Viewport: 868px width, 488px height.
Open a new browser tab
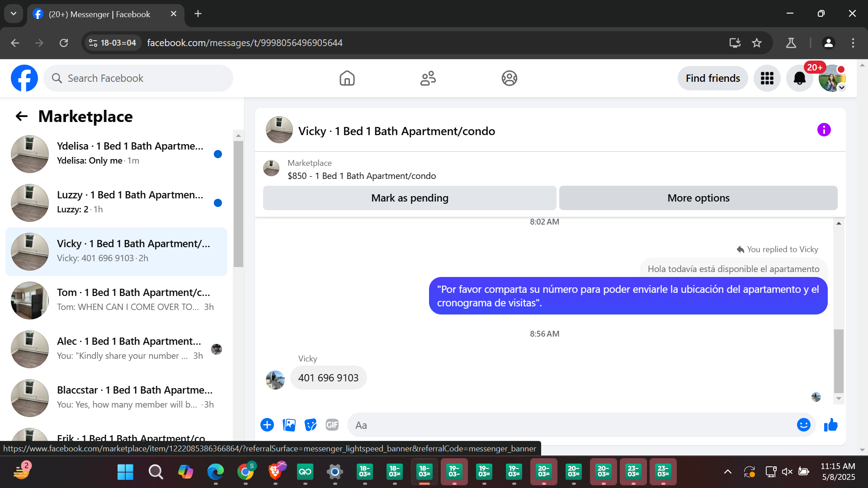coord(198,14)
